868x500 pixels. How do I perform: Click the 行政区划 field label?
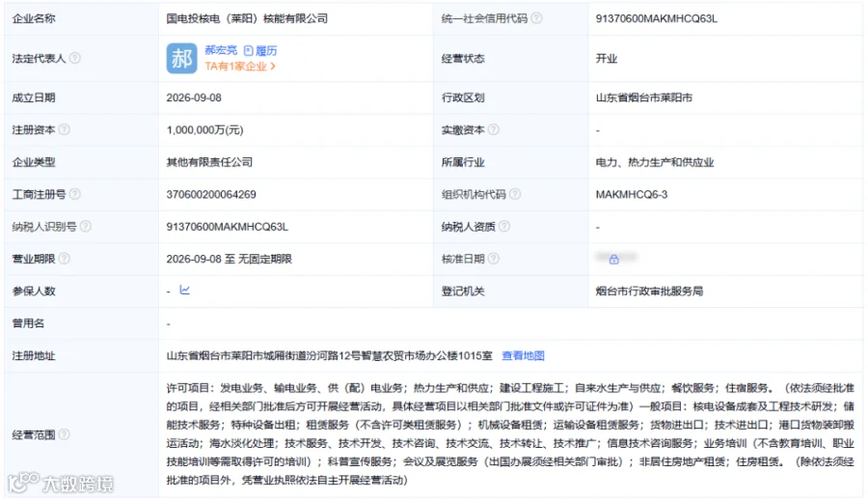[463, 97]
